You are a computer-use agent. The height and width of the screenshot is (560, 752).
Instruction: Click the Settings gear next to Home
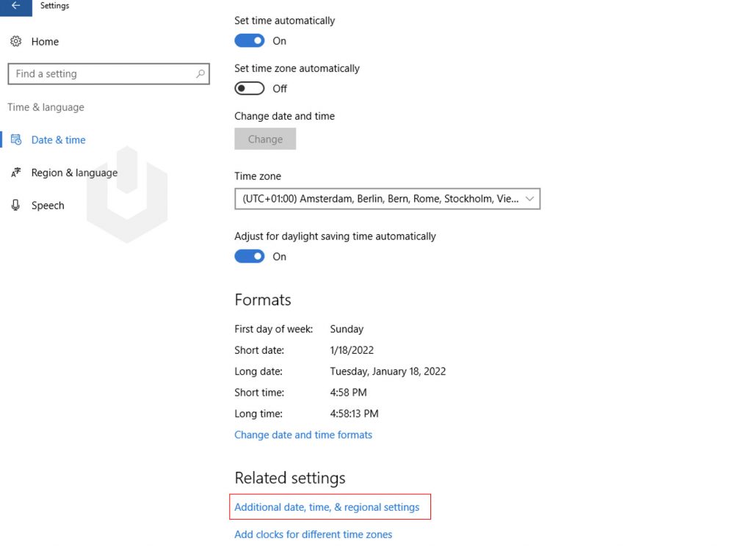17,42
